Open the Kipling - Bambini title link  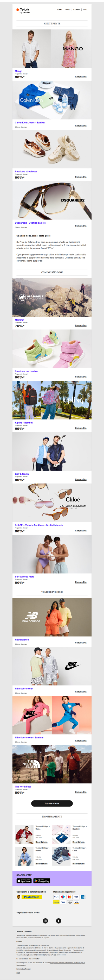click(x=24, y=423)
